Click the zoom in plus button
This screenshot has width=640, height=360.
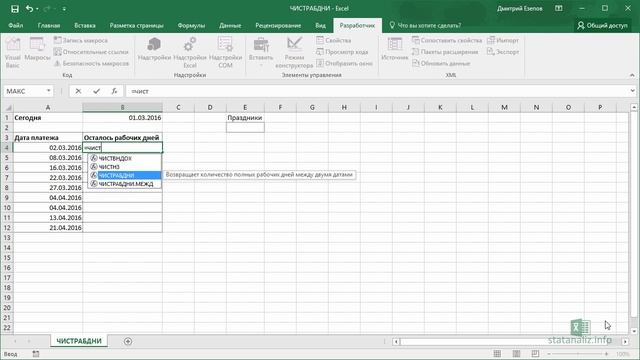607,354
